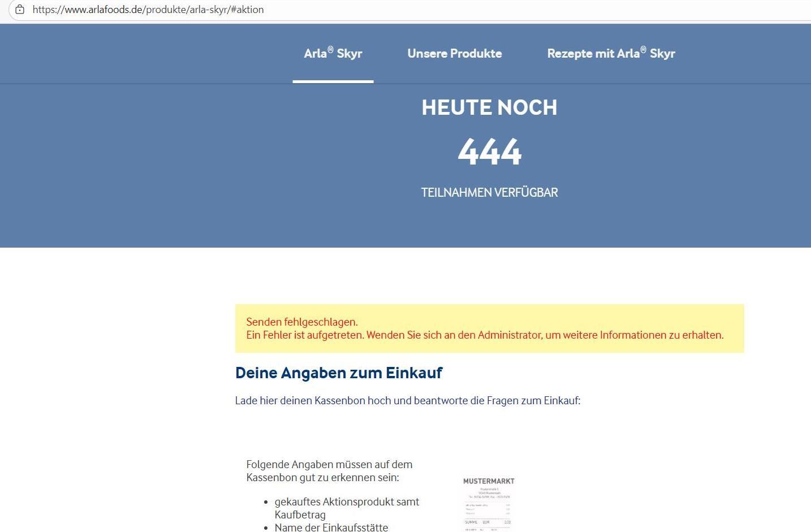Click the 'gekauftes Aktionsprodukt samt Kaufbetrag' bullet

point(347,508)
